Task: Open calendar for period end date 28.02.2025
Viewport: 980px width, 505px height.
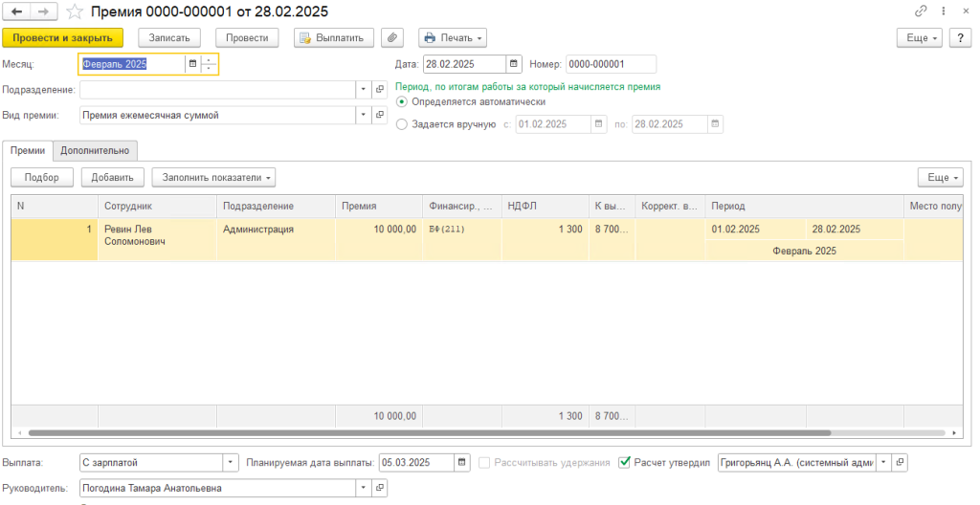Action: (x=715, y=123)
